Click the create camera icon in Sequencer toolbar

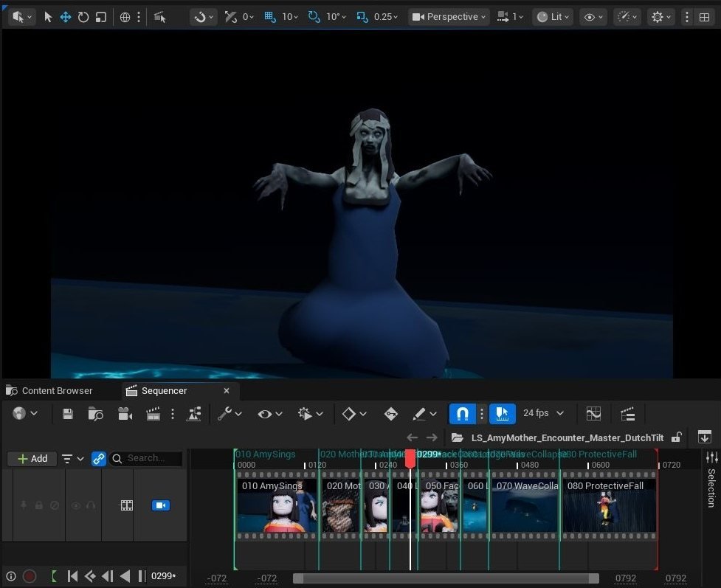[x=125, y=414]
